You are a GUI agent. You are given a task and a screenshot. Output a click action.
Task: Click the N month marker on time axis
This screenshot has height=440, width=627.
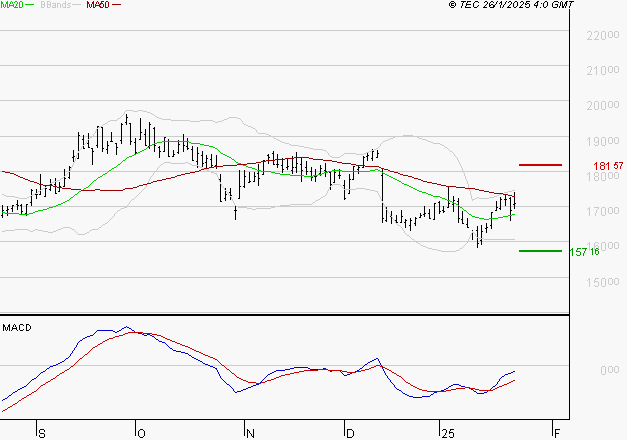[250, 434]
